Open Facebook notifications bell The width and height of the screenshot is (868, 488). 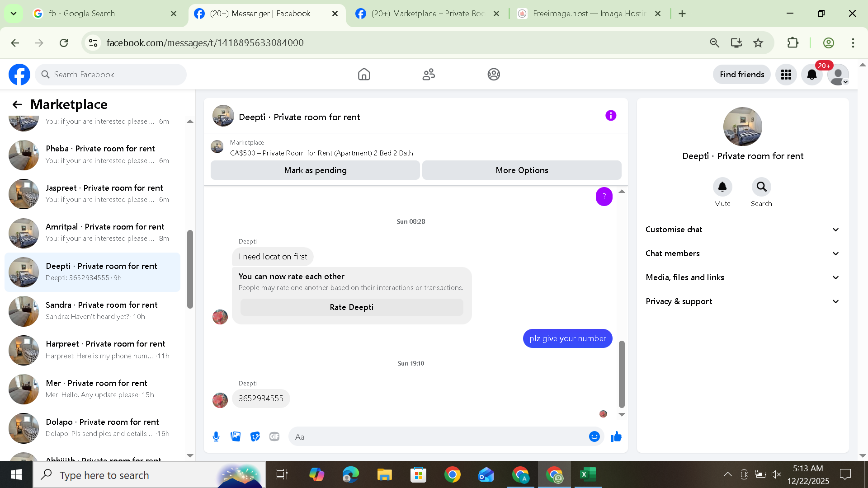point(811,75)
